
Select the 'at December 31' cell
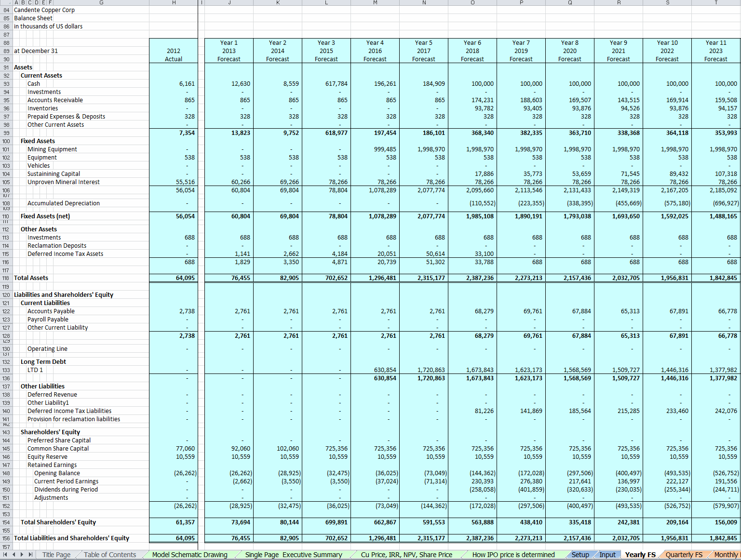point(36,51)
